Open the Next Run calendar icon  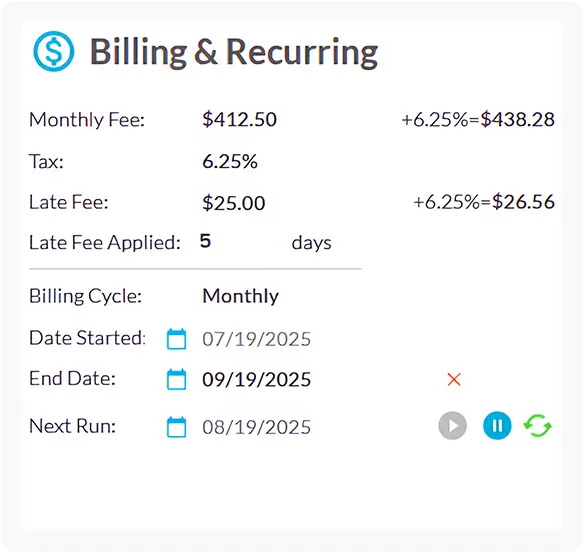coord(176,427)
